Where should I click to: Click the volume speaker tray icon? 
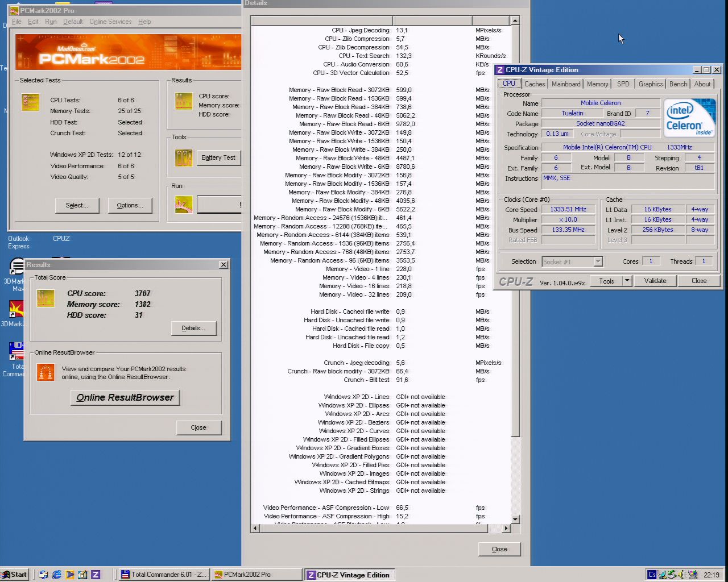tap(682, 575)
